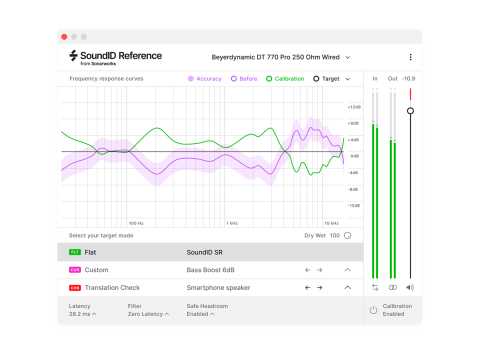Screen dimensions: 480x360
Task: Toggle the mono listening icon
Action: coord(393,287)
